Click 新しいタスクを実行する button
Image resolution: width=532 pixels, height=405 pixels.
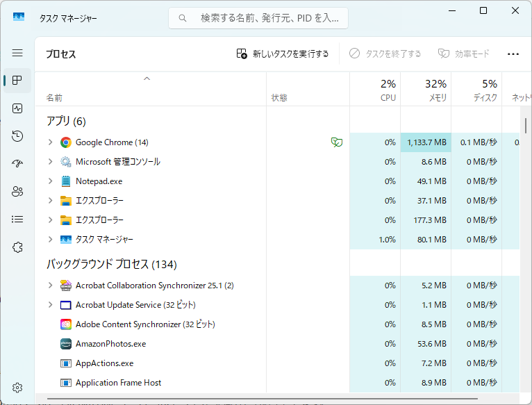pos(283,53)
